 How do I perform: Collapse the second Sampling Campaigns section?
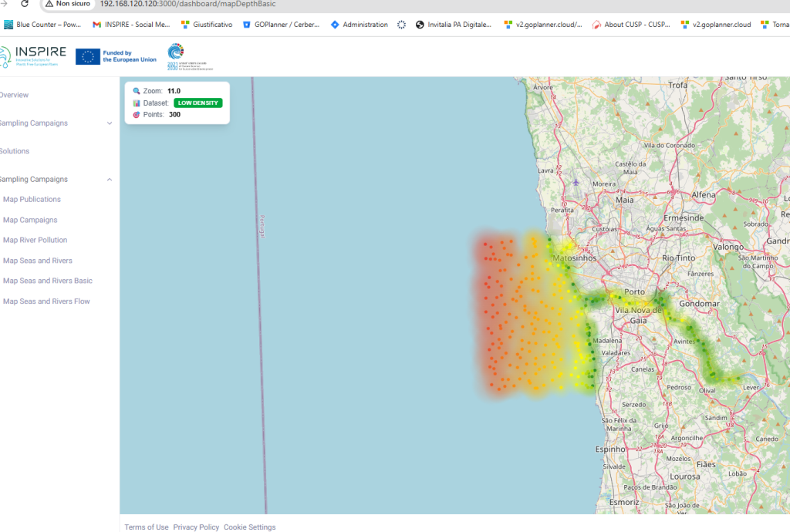110,180
